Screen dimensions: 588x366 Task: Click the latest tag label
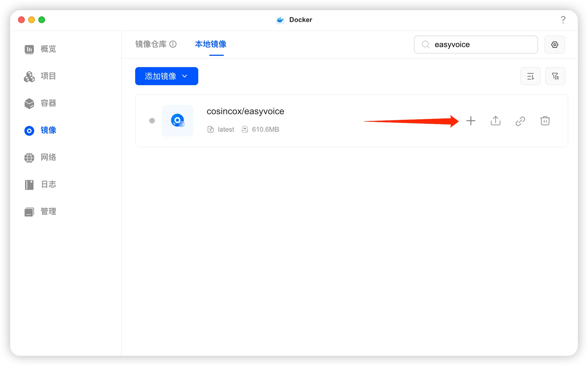[x=226, y=129]
